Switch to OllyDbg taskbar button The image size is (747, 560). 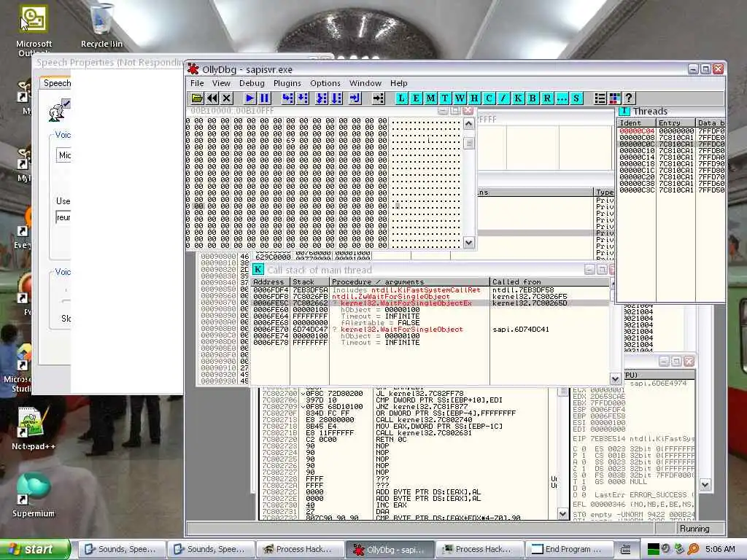click(x=390, y=550)
